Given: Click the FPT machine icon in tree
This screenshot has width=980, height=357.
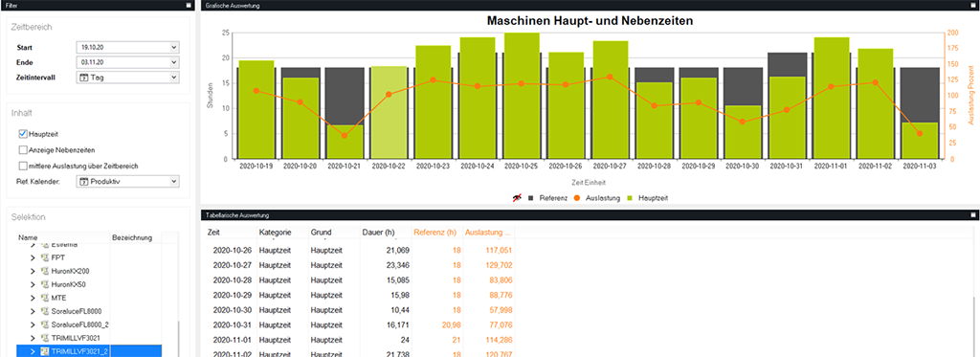Looking at the screenshot, I should coord(44,257).
